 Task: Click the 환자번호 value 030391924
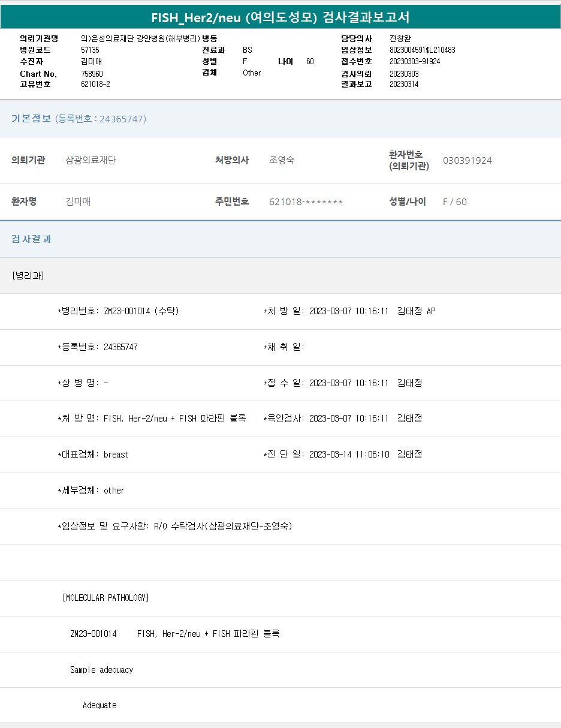pos(467,160)
